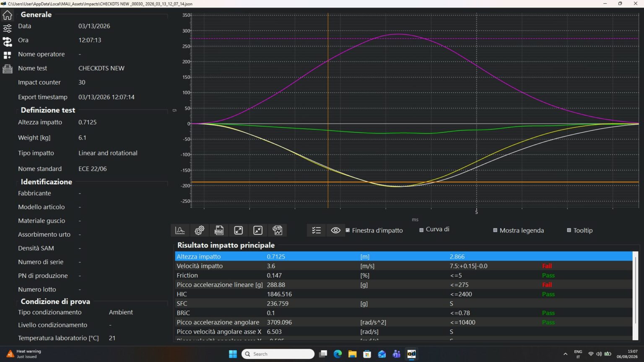Click the curve chart icon in the toolbar
This screenshot has height=362, width=644.
tap(180, 230)
